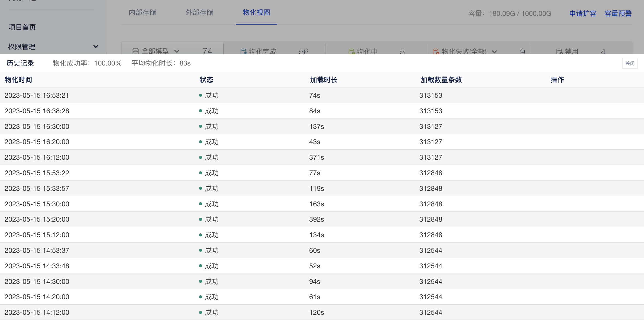Select the 物化视图 tab
Screen dimensions: 644x321
[256, 13]
